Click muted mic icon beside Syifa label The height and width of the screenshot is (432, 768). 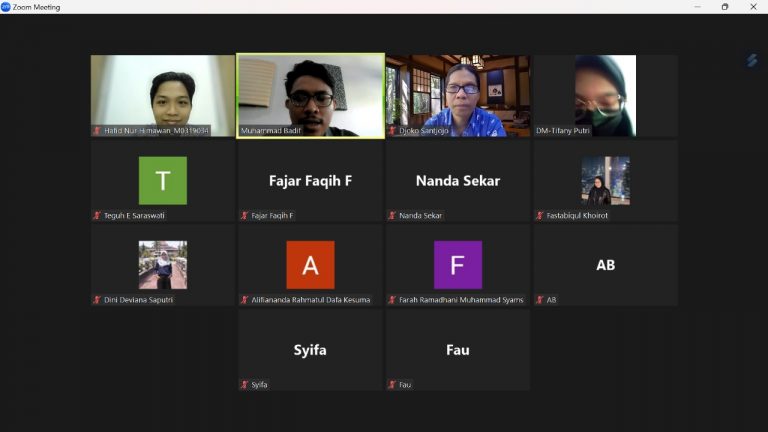pyautogui.click(x=244, y=384)
